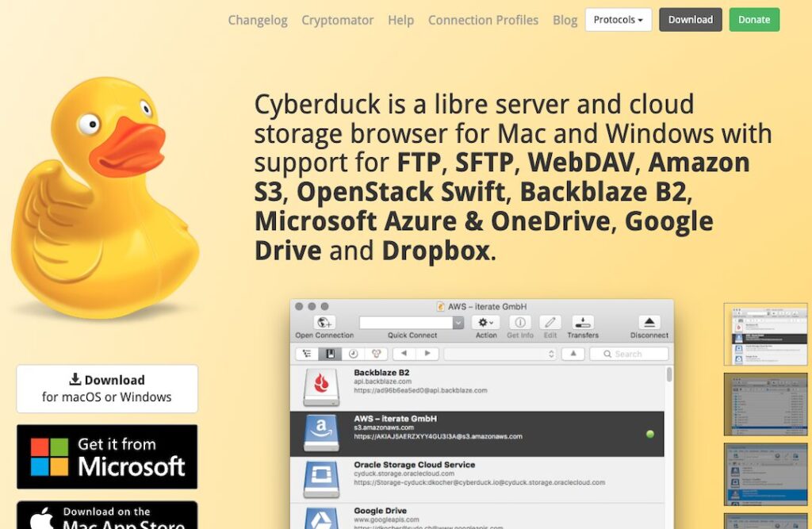Show the History clock view
This screenshot has width=812, height=529.
353,354
